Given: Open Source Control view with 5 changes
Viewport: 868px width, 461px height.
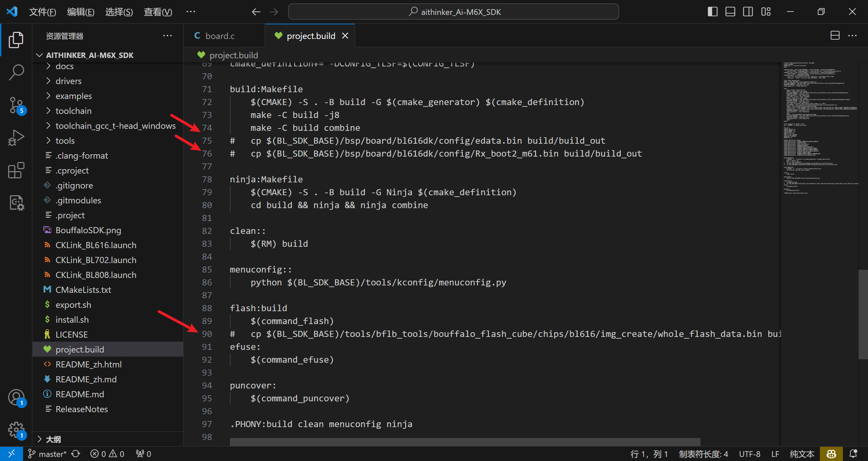Looking at the screenshot, I should pyautogui.click(x=16, y=105).
